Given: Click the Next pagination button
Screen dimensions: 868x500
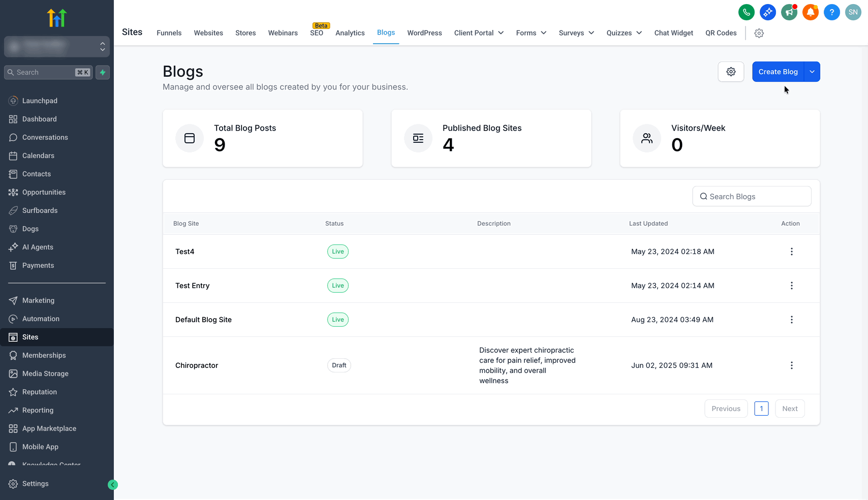Looking at the screenshot, I should tap(790, 409).
